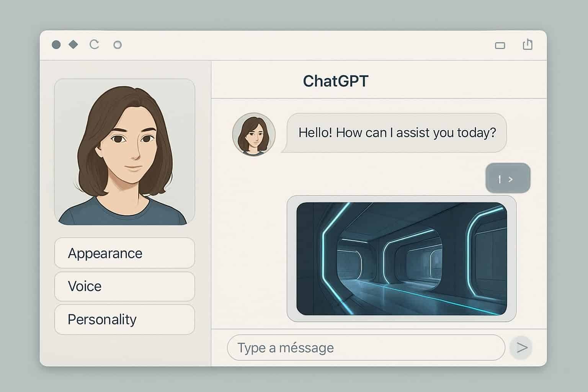The image size is (588, 392).
Task: Click the rectangle window icon beside share
Action: pos(500,46)
